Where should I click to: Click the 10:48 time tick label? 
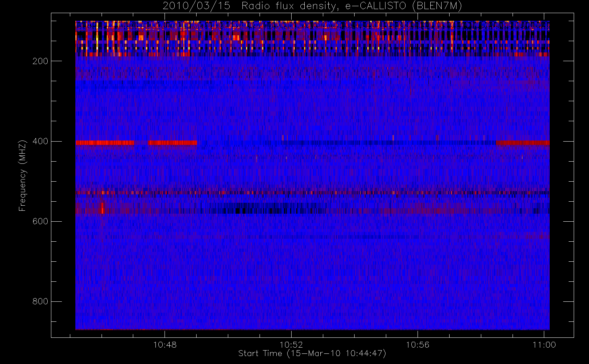[165, 345]
